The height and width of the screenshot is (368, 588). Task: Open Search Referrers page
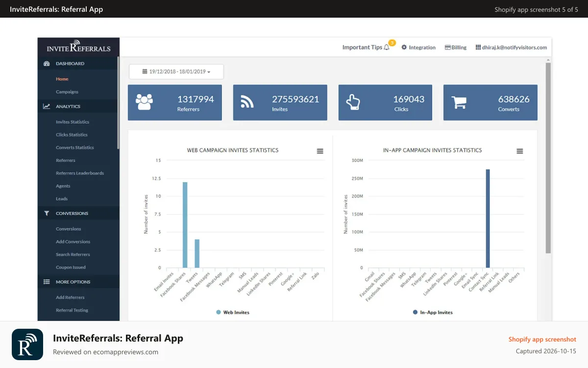(x=73, y=255)
